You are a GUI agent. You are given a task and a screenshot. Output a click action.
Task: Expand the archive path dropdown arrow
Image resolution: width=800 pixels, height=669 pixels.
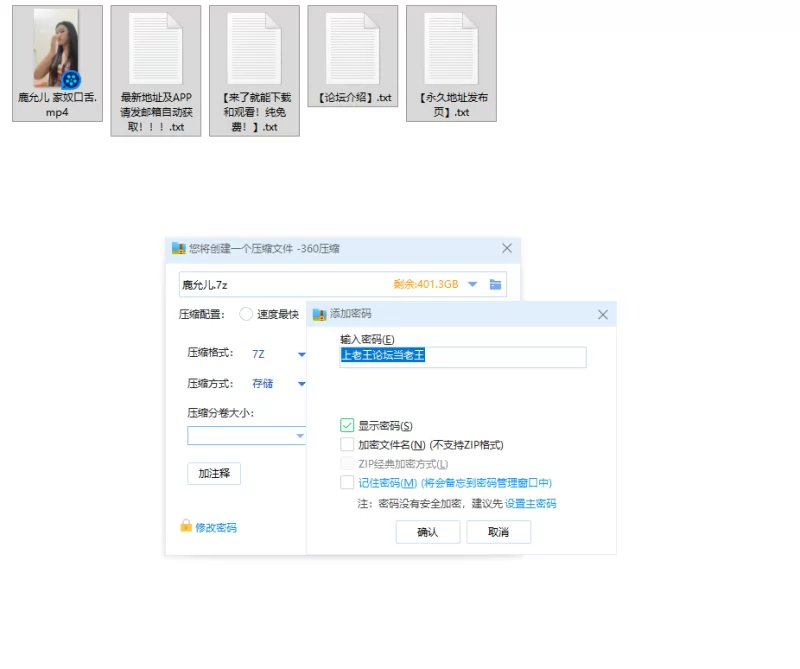point(472,284)
